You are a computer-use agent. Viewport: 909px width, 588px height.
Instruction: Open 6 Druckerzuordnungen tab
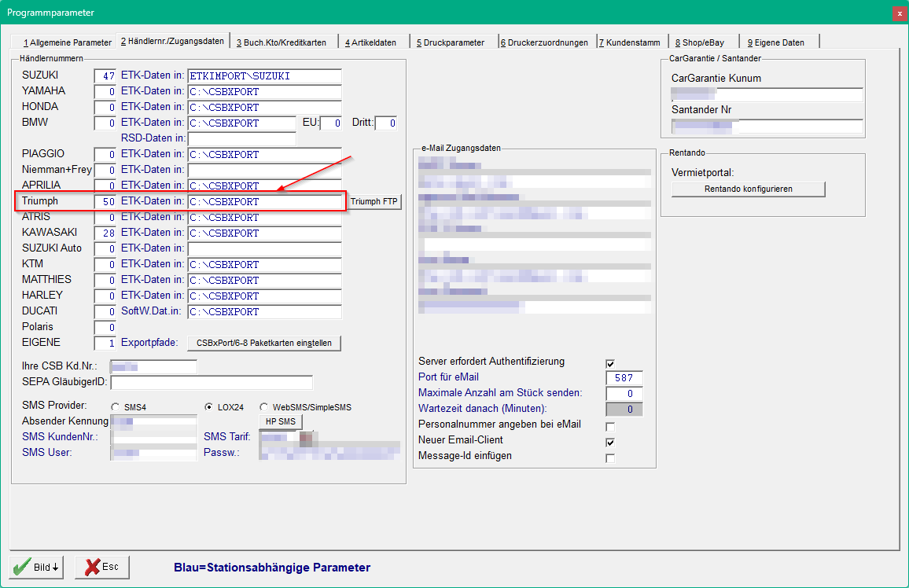pos(545,42)
